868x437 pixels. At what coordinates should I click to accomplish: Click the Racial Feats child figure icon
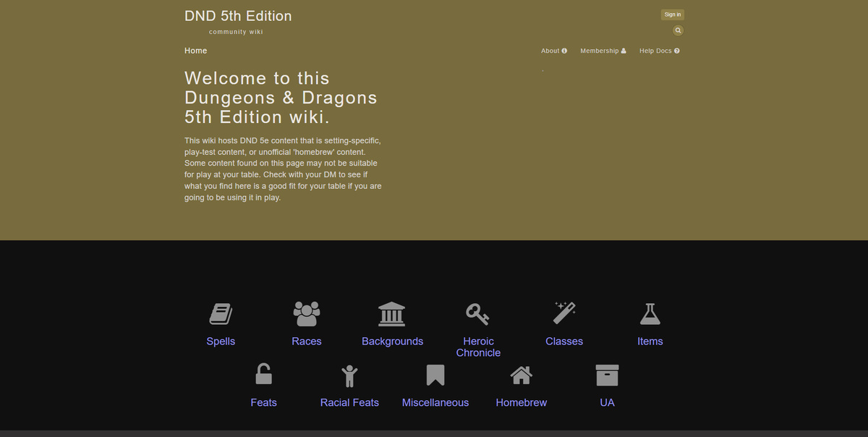(349, 376)
